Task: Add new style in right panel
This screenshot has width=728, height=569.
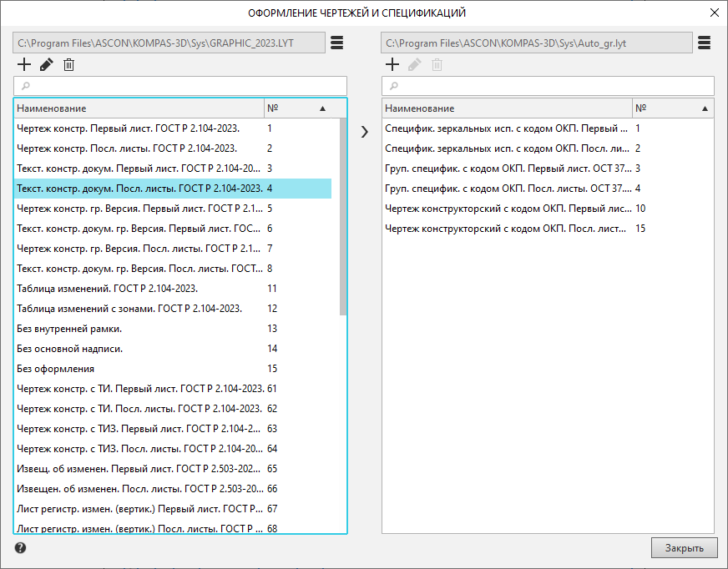Action: 392,64
